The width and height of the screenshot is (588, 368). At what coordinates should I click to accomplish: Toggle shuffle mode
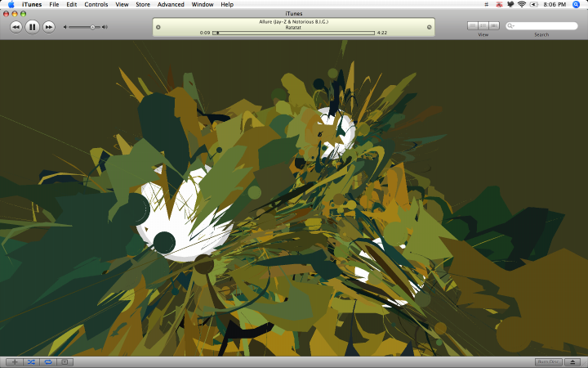(x=31, y=362)
